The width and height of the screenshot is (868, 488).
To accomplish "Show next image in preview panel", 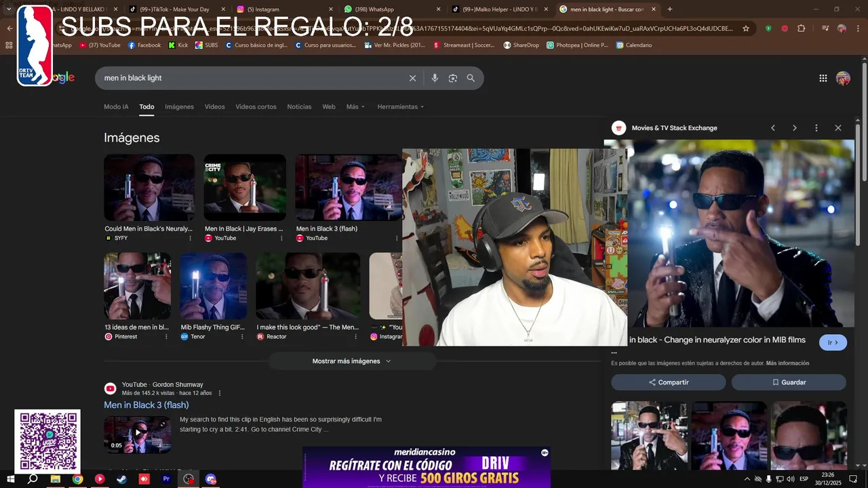I will 795,128.
